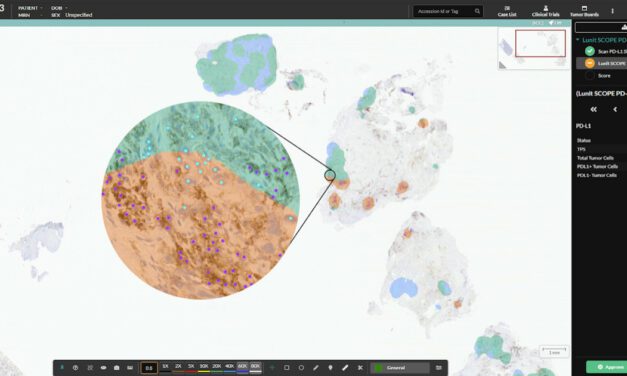Open Tumor Boards
627x376 pixels.
[584, 11]
